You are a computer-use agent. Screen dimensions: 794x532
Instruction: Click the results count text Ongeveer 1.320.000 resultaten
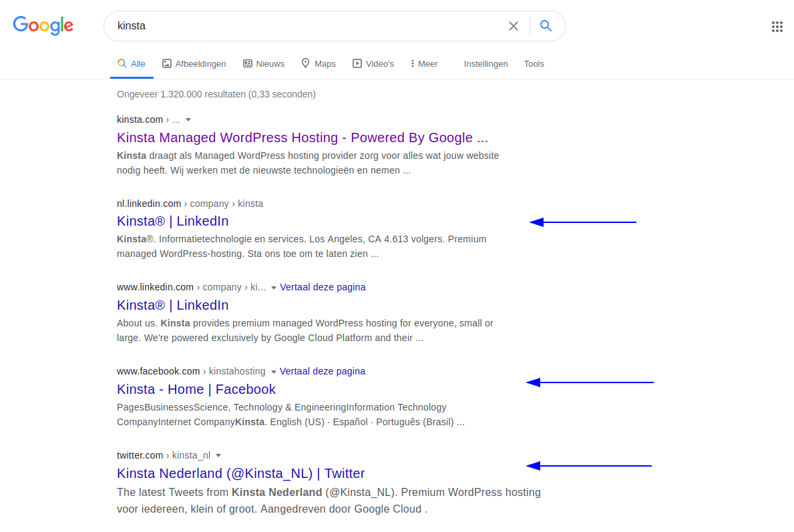pyautogui.click(x=216, y=94)
